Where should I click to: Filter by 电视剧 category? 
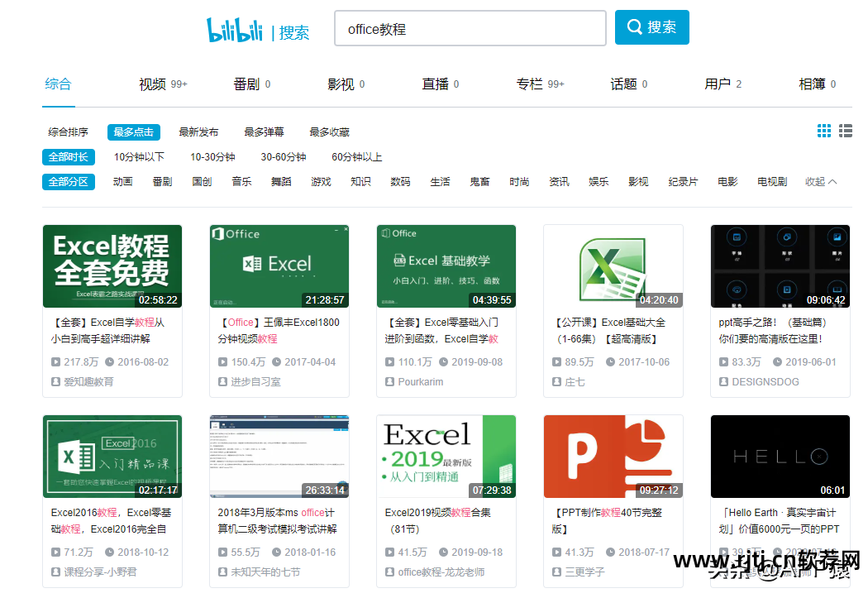click(772, 182)
